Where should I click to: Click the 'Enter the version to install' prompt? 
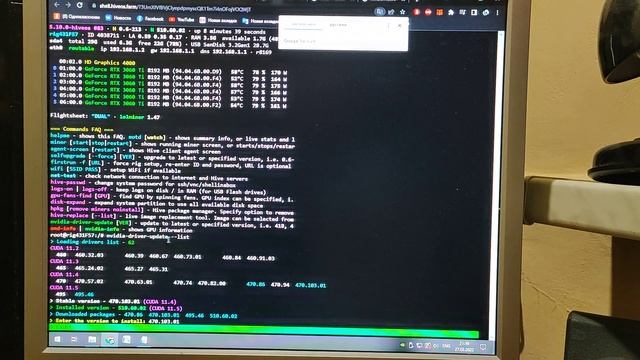tap(114, 321)
